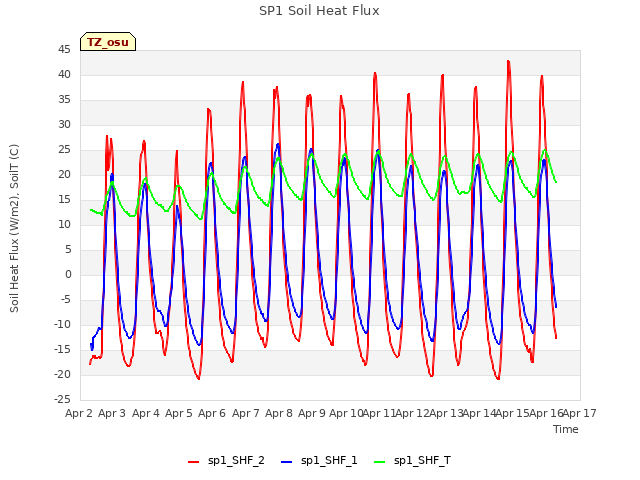Click the Apr 9 x-axis tick label
This screenshot has height=480, width=640.
pyautogui.click(x=312, y=413)
